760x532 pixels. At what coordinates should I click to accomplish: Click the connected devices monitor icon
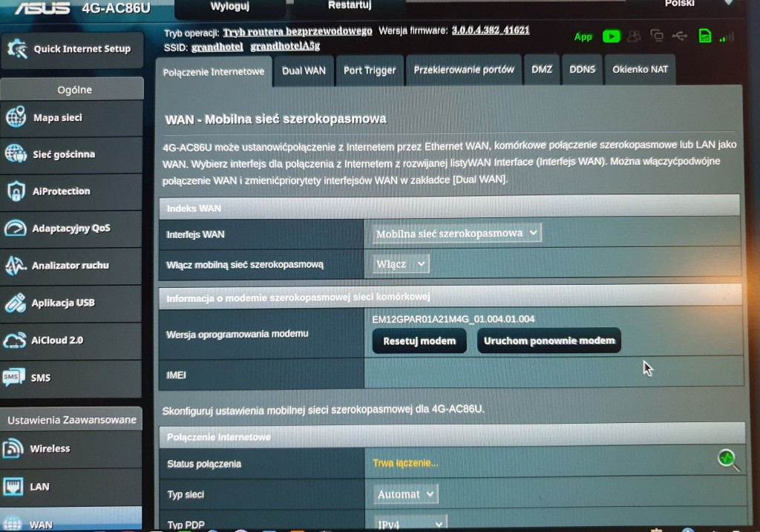click(657, 36)
